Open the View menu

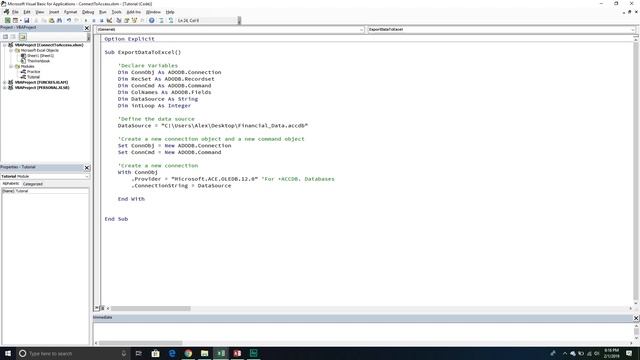pos(40,12)
